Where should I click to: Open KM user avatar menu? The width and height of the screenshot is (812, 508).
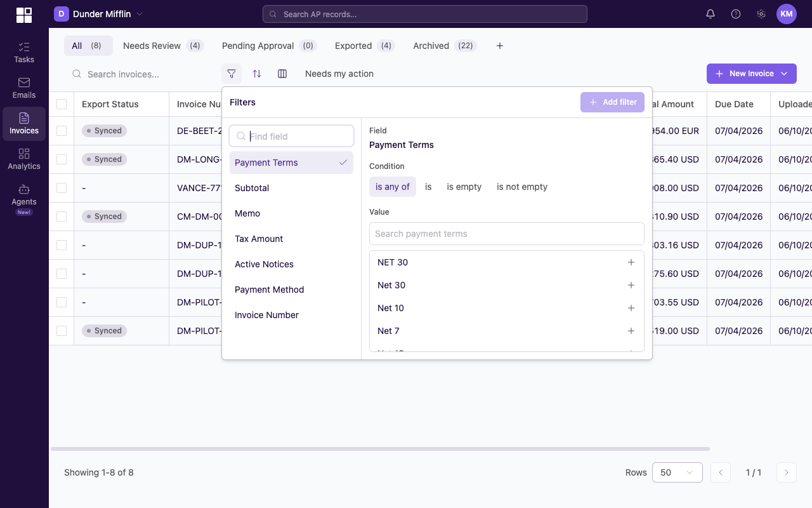(x=787, y=14)
